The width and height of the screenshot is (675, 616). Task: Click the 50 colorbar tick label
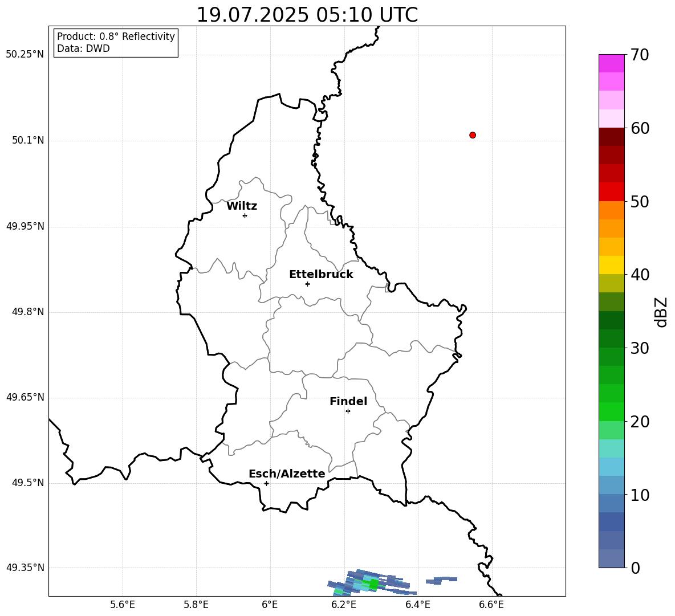tap(640, 202)
